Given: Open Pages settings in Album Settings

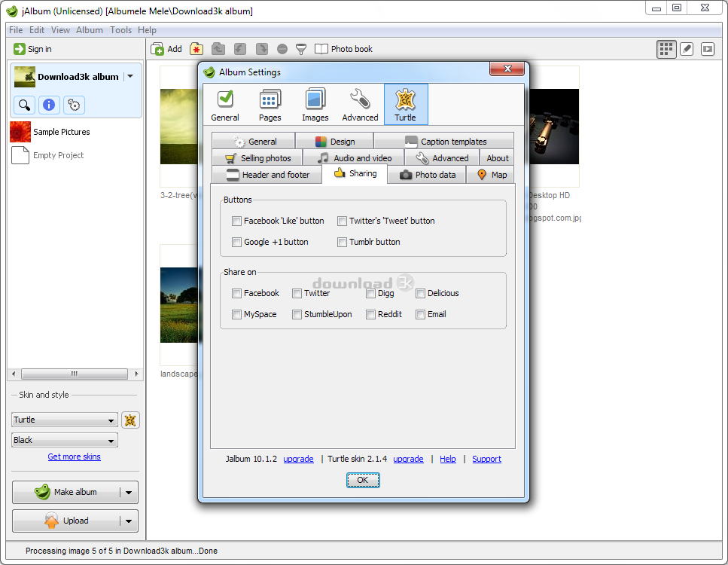Looking at the screenshot, I should click(x=270, y=105).
